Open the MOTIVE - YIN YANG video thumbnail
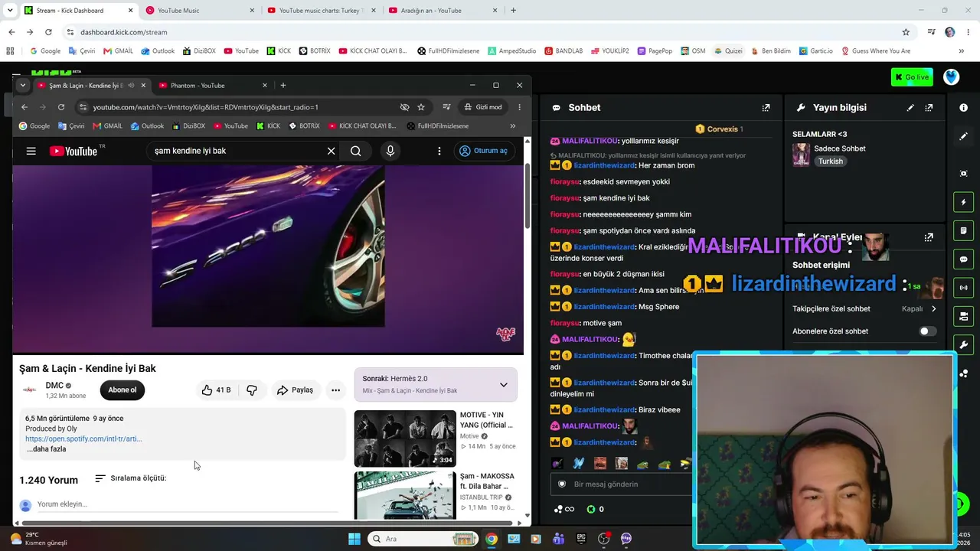This screenshot has height=551, width=980. click(405, 439)
